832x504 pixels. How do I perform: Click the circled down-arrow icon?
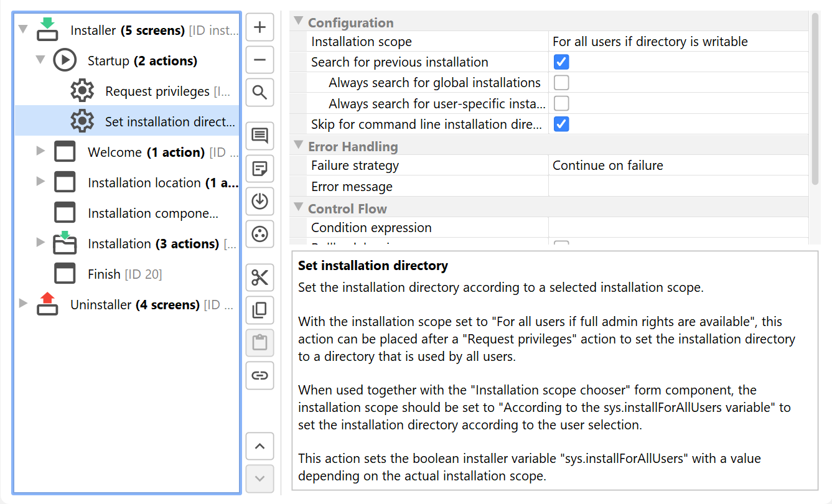coord(260,201)
